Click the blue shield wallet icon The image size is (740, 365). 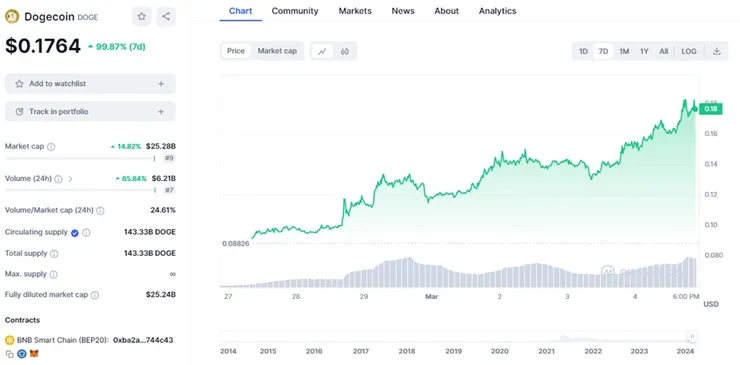[22, 354]
